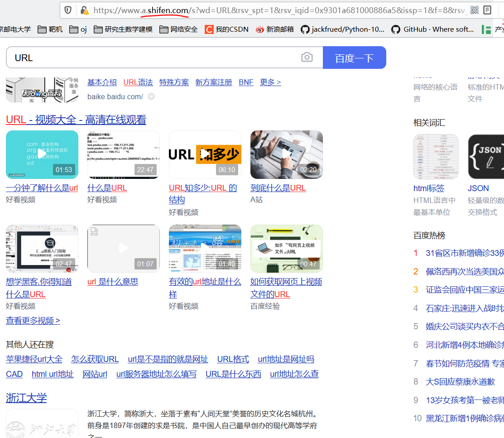504x438 pixels.
Task: Open the 新方案注册 link
Action: pyautogui.click(x=213, y=82)
